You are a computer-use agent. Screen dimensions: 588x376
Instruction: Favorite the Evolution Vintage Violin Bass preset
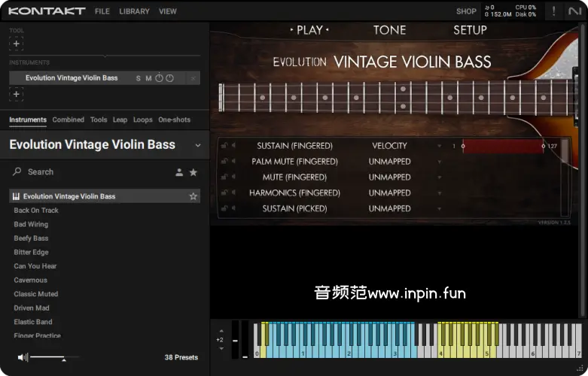[x=193, y=196]
